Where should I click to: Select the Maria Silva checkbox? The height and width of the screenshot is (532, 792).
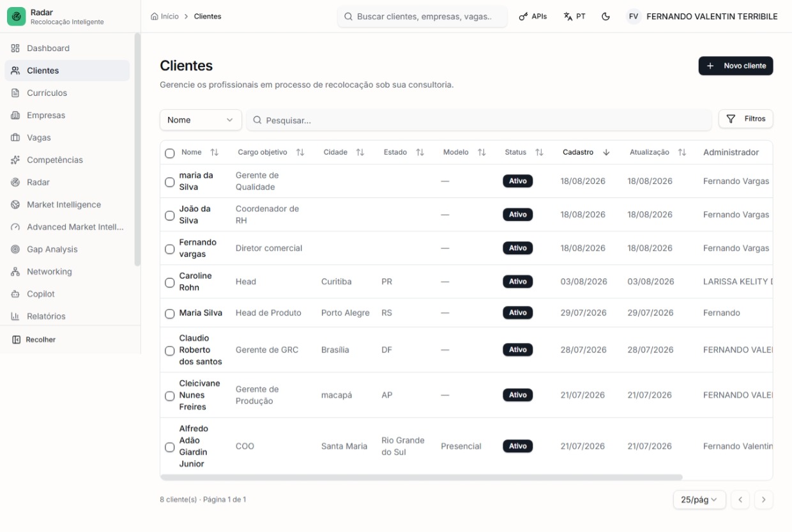[169, 314]
